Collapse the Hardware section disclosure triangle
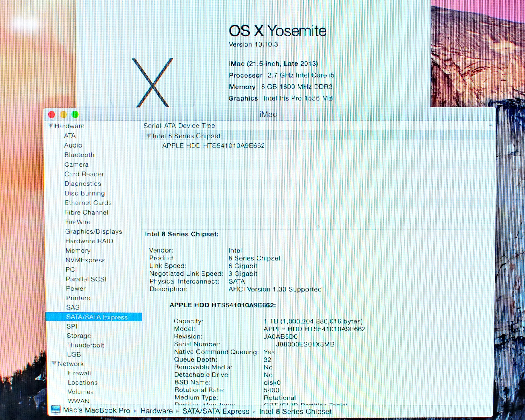Image resolution: width=525 pixels, height=420 pixels. pos(51,126)
